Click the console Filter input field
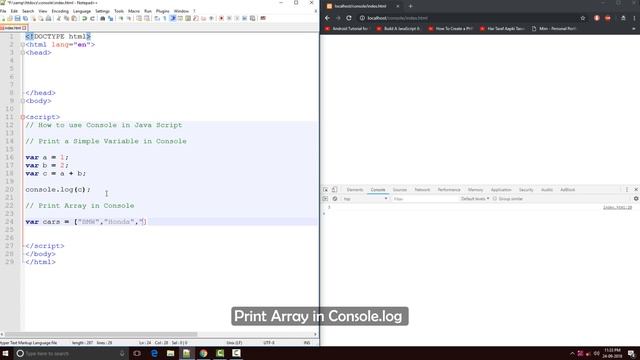The width and height of the screenshot is (640, 360). pyautogui.click(x=424, y=199)
